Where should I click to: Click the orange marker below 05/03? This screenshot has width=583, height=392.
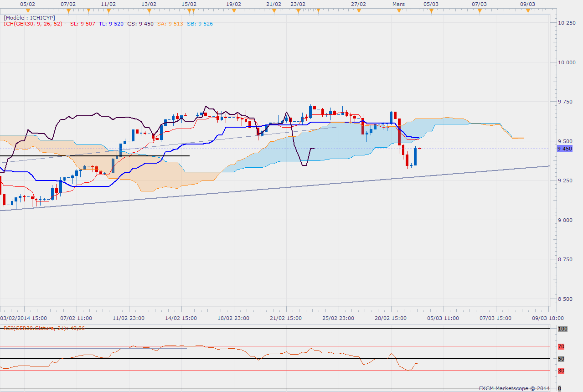click(x=431, y=10)
